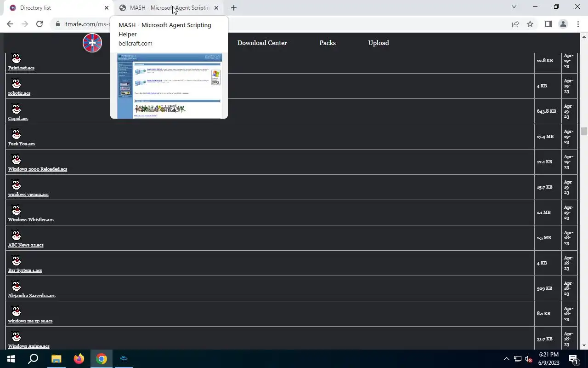Click the MASH tab preview thumbnail

[170, 85]
